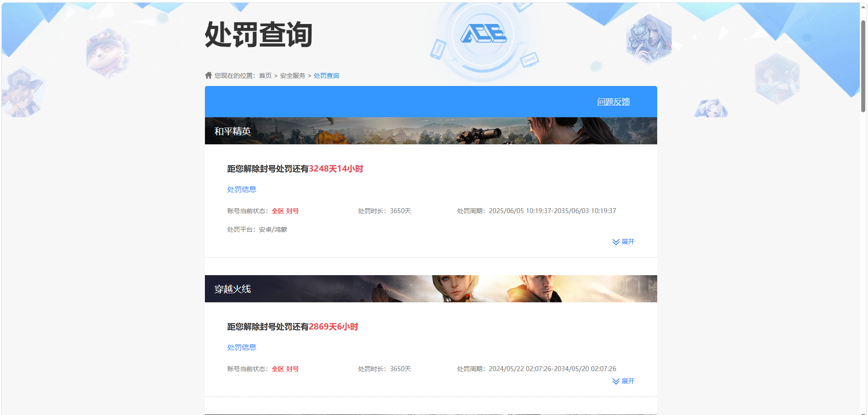The width and height of the screenshot is (868, 415).
Task: Click the 全区 封号 status for 和平精英
Action: point(285,211)
